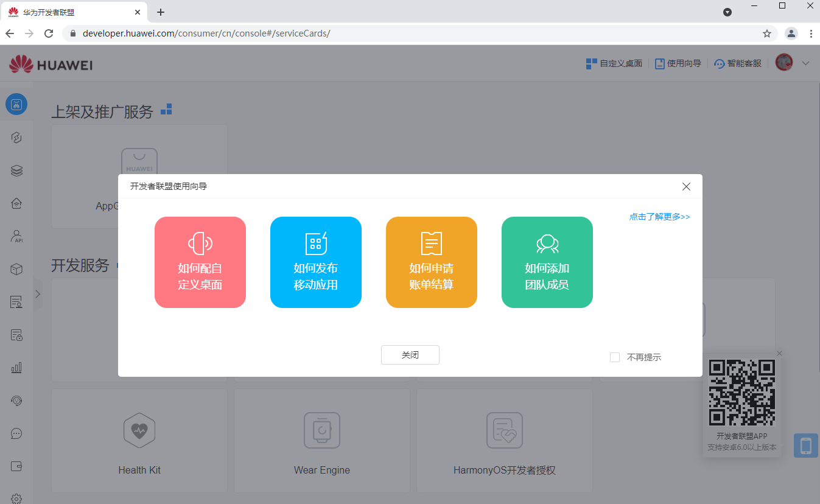Open the 如何申请账单结算 guide card
This screenshot has height=504, width=820.
[x=432, y=262]
